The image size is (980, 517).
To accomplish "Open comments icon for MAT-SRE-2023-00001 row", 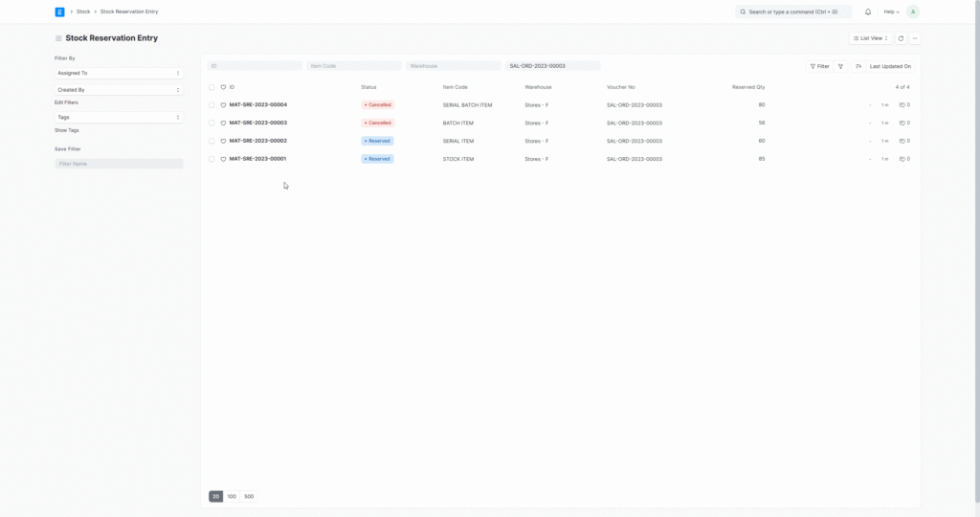I will (x=903, y=159).
